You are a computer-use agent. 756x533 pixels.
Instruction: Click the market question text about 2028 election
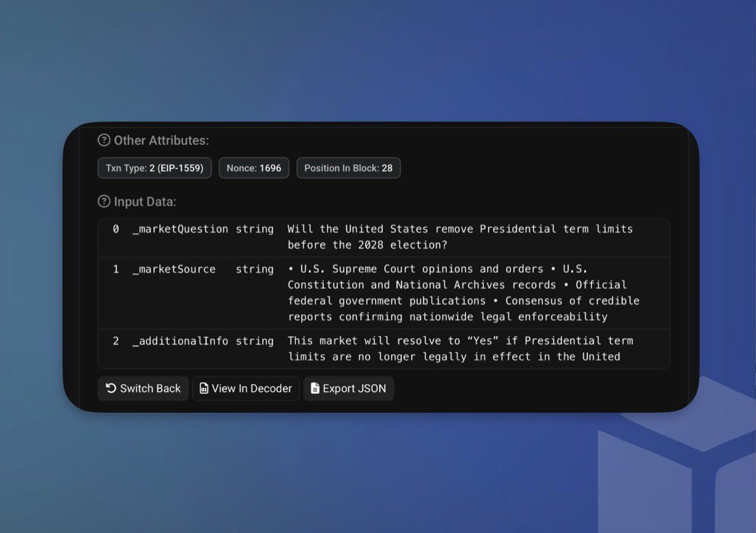coord(460,237)
